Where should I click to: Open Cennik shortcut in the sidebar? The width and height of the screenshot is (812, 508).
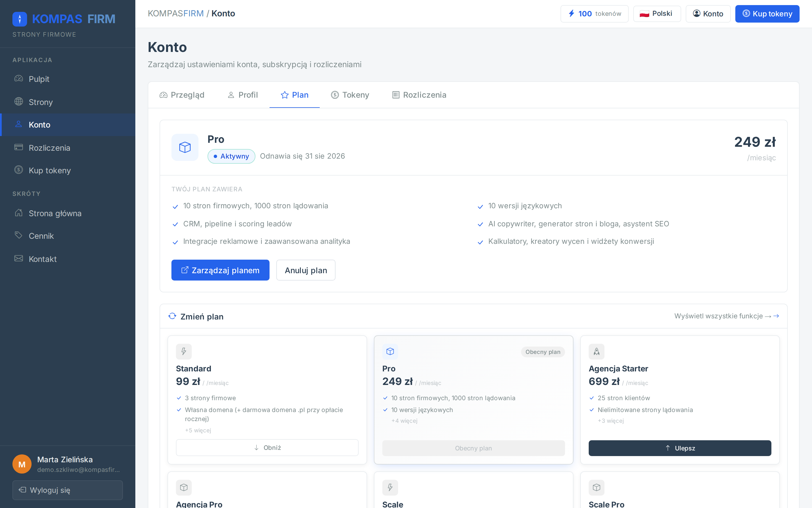68,236
